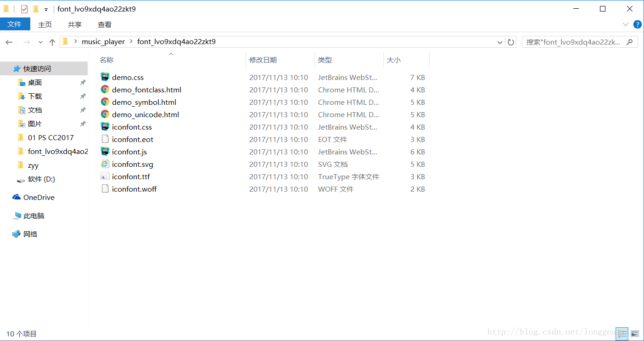Select the iconfont.js file name
Screen dimensions: 644x341
(x=129, y=152)
